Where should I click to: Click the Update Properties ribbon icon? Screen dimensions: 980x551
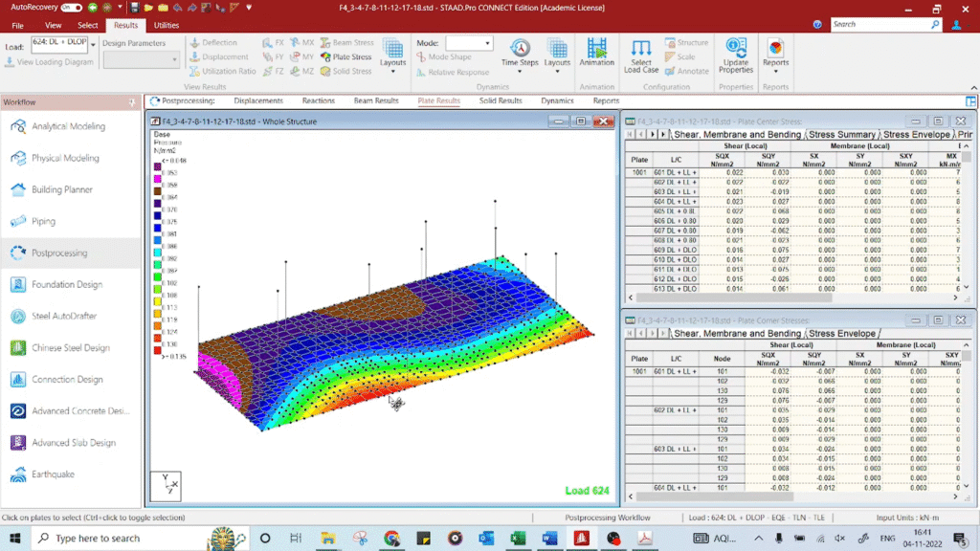736,48
